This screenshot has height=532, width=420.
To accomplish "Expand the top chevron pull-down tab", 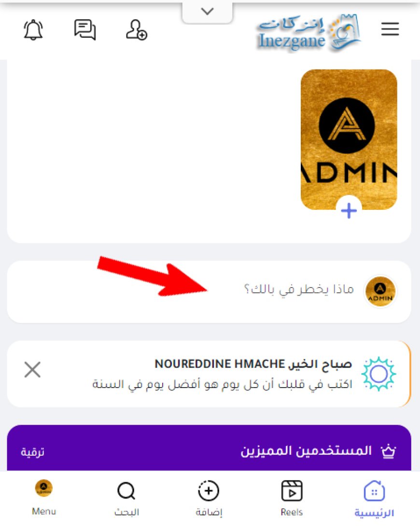I will [x=207, y=12].
